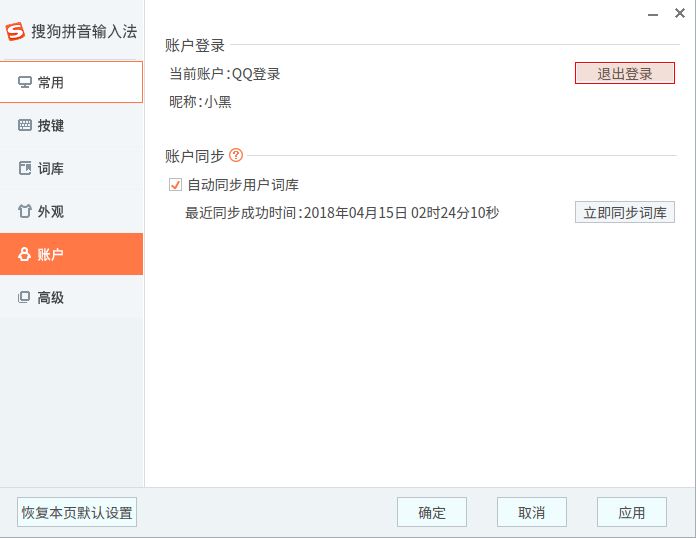The height and width of the screenshot is (538, 696).
Task: Switch to the 词库 tab
Action: [71, 168]
